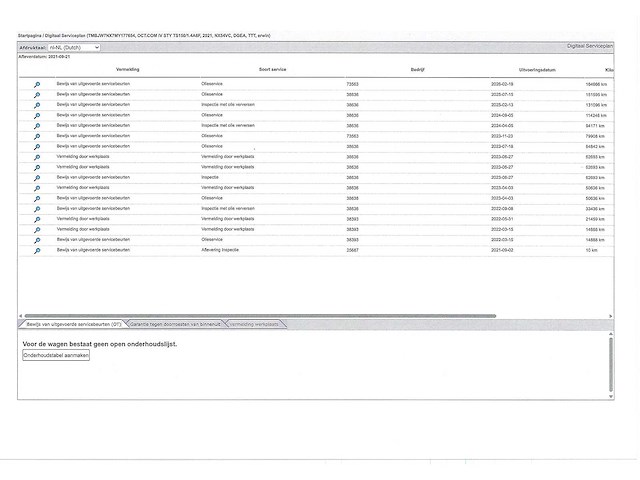Select the '2025-07-15' date cell

(502, 95)
